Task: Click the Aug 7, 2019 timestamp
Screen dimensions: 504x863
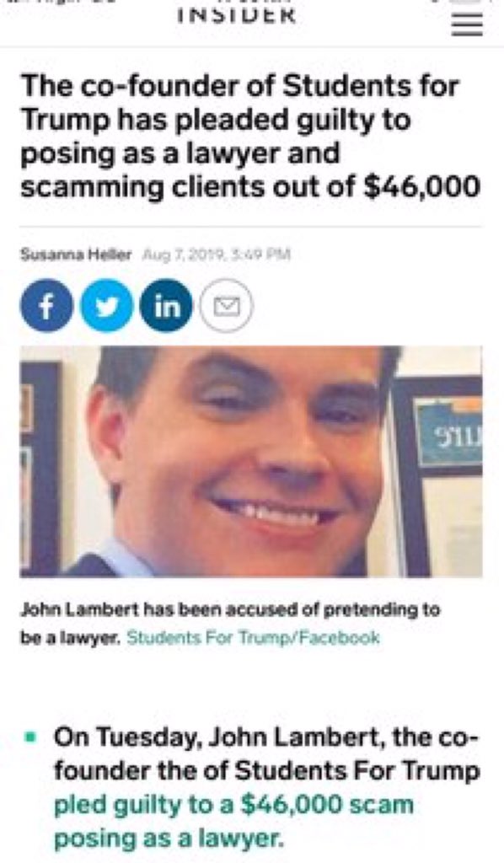Action: click(217, 255)
